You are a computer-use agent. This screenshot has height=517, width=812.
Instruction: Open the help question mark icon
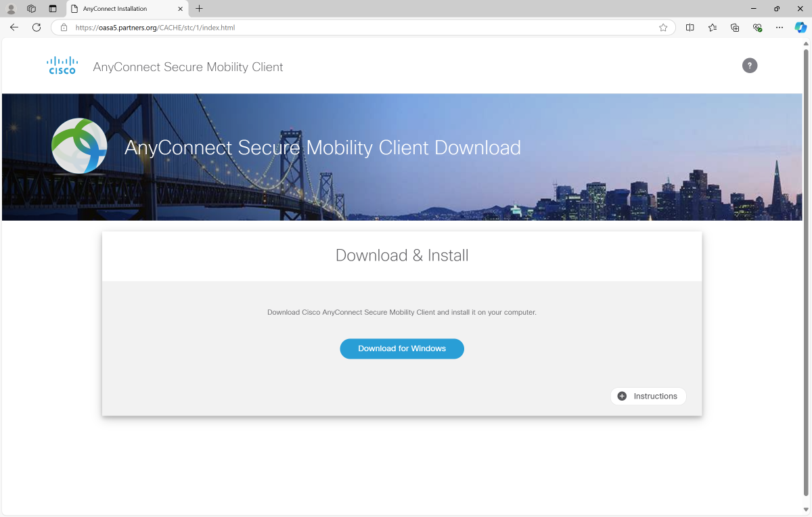coord(750,66)
